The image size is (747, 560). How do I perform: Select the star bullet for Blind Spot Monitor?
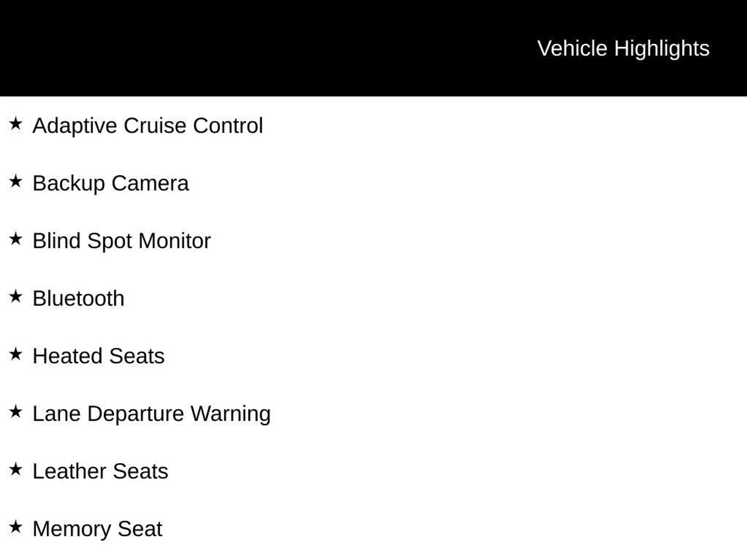(x=16, y=239)
